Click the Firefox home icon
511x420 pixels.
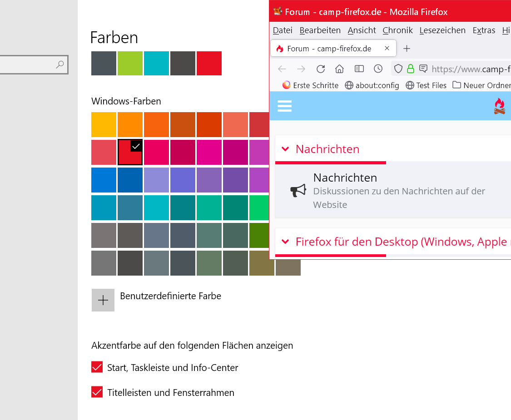(x=339, y=69)
